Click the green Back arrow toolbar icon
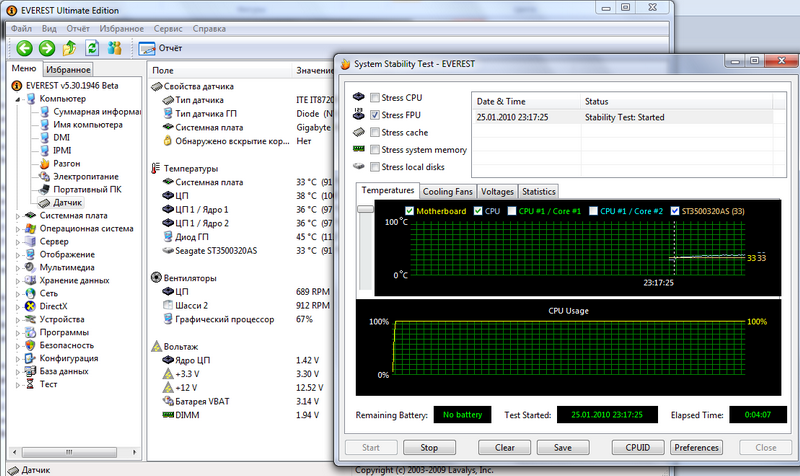This screenshot has width=800, height=476. [22, 48]
